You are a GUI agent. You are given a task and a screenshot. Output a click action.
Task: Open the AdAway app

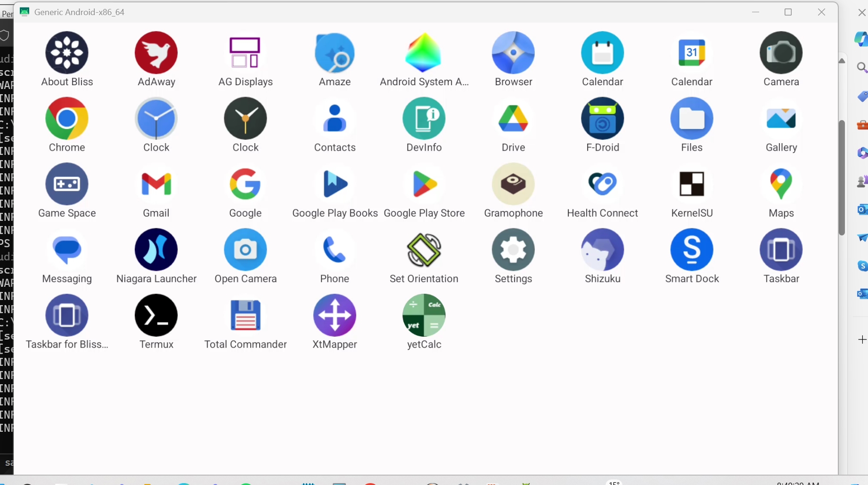coord(156,53)
